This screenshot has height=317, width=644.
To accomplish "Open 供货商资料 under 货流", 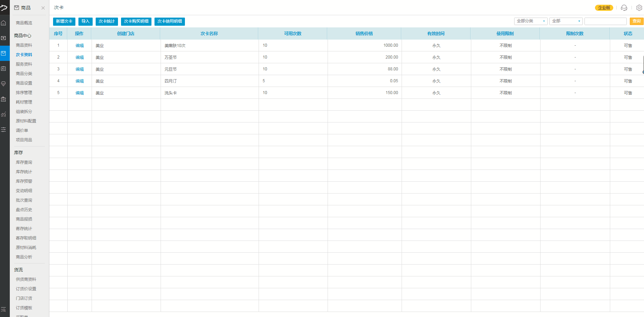I will pyautogui.click(x=26, y=279).
